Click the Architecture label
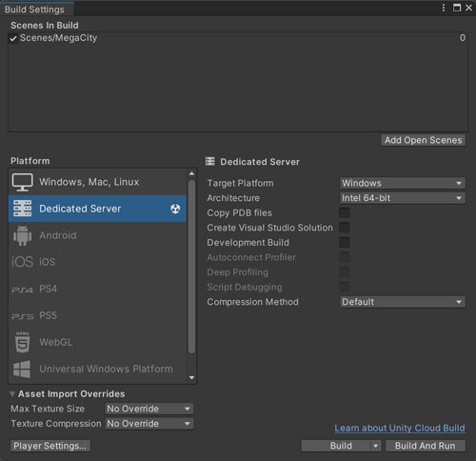This screenshot has height=461, width=476. click(x=233, y=198)
